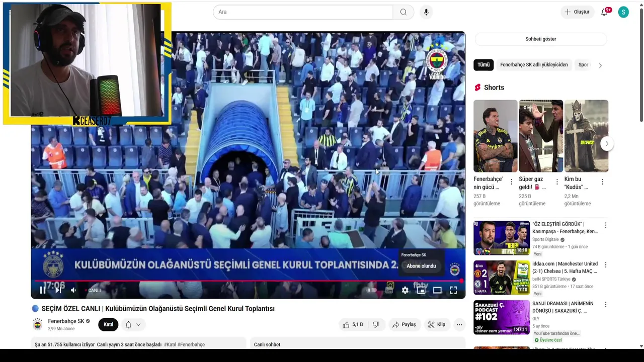The image size is (644, 362).
Task: Open notifications bell in header
Action: coord(605,12)
